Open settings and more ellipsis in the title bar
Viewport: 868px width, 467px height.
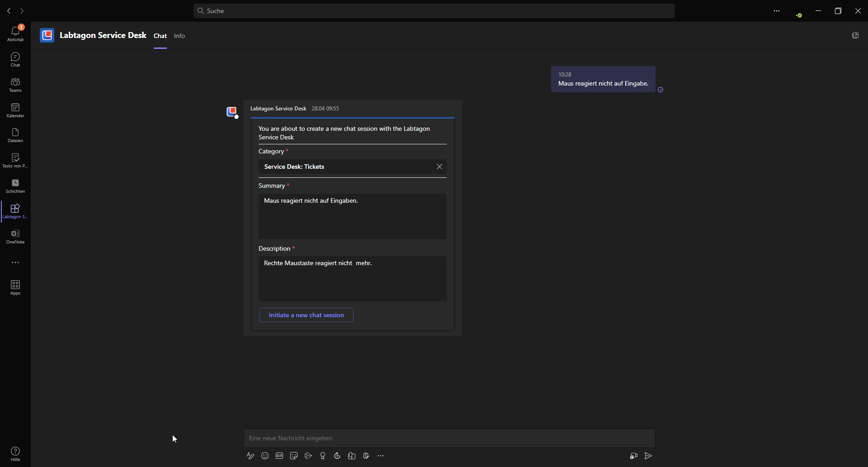(x=777, y=11)
